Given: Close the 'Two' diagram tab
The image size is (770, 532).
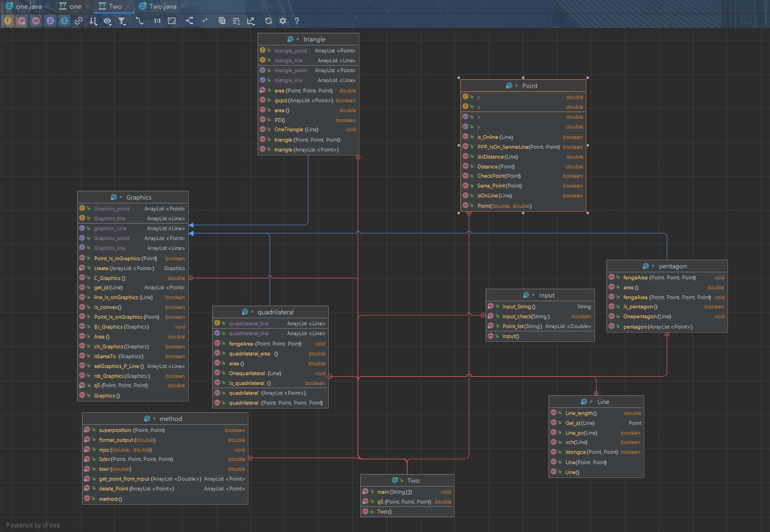Looking at the screenshot, I should tap(128, 7).
